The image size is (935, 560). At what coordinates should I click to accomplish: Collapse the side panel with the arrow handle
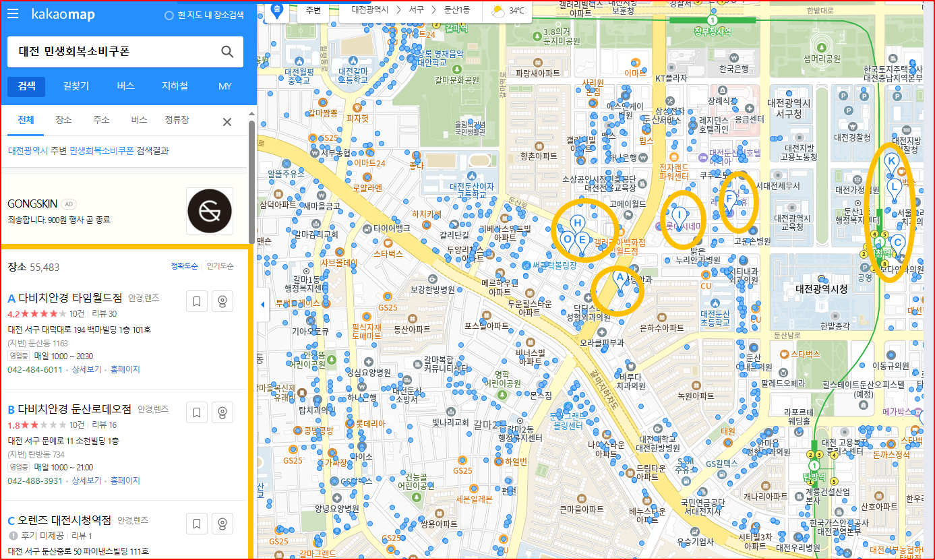click(x=263, y=305)
